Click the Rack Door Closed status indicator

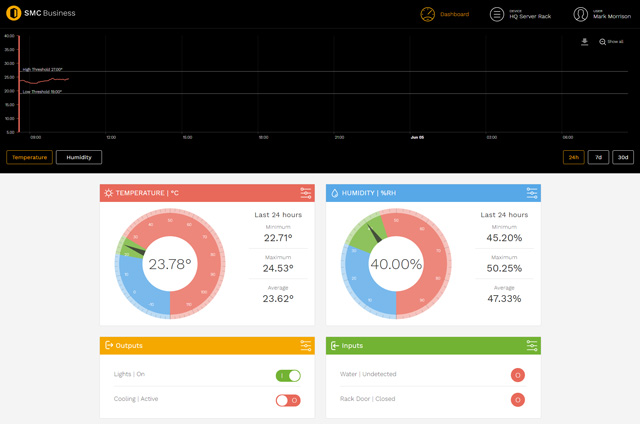[518, 400]
